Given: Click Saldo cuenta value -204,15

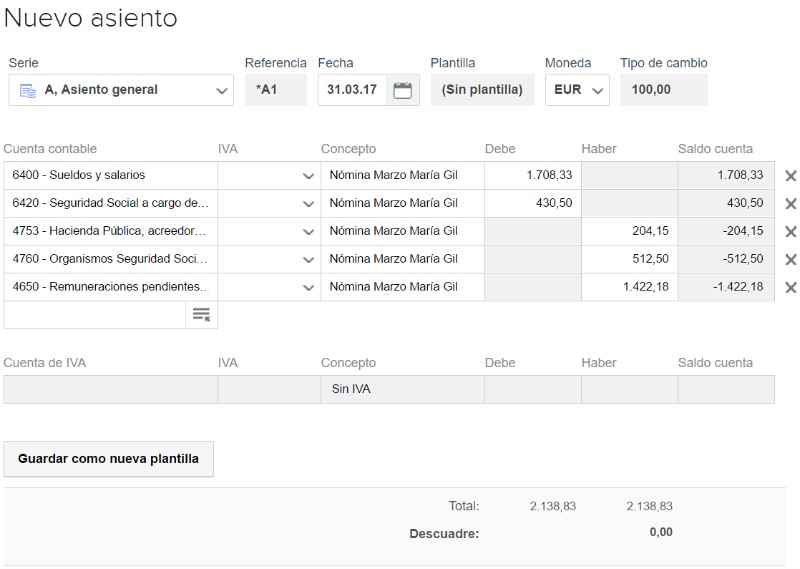Looking at the screenshot, I should click(743, 231).
